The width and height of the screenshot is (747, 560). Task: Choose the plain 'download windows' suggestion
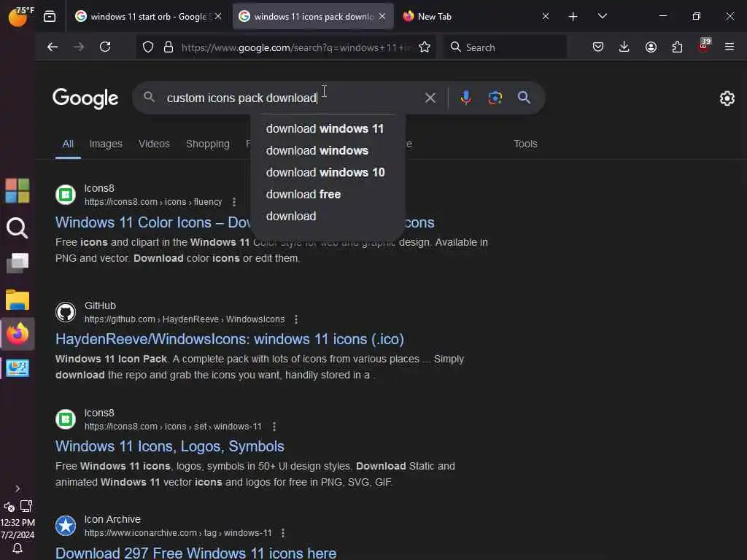tap(328, 150)
